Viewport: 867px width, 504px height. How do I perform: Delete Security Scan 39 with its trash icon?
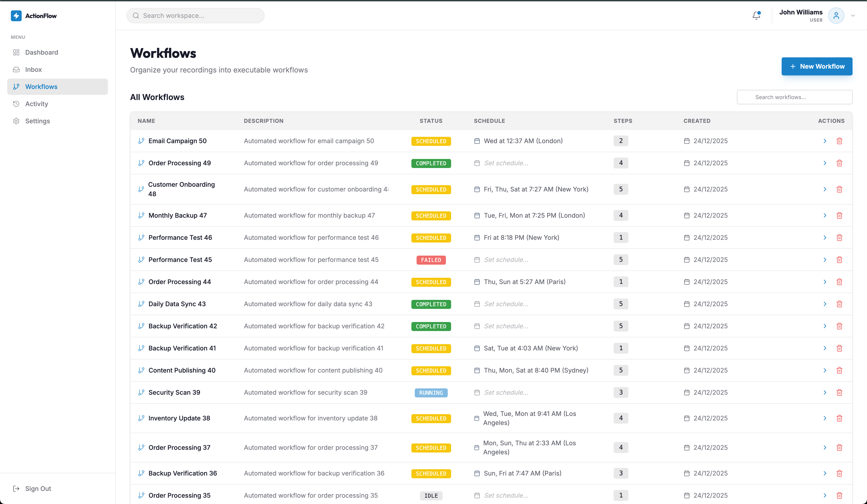839,392
